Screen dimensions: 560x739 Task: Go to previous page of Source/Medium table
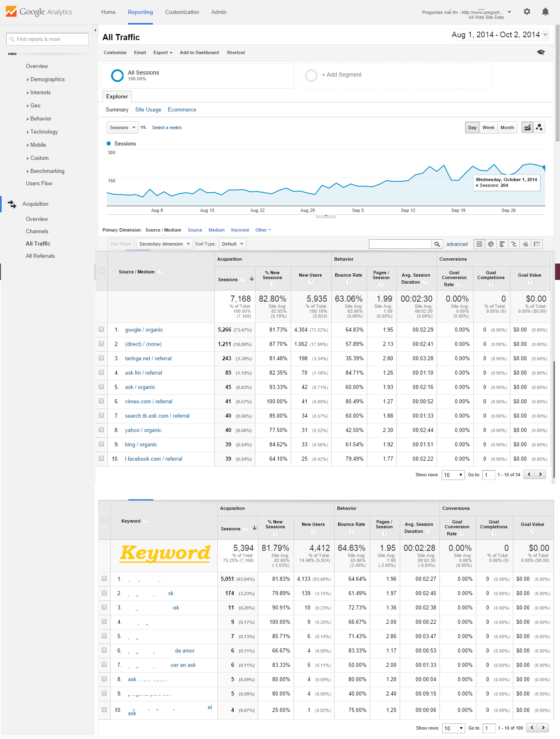[x=529, y=474]
